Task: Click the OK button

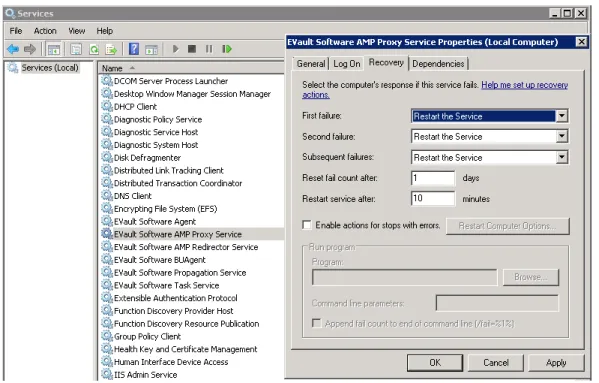Action: 435,362
